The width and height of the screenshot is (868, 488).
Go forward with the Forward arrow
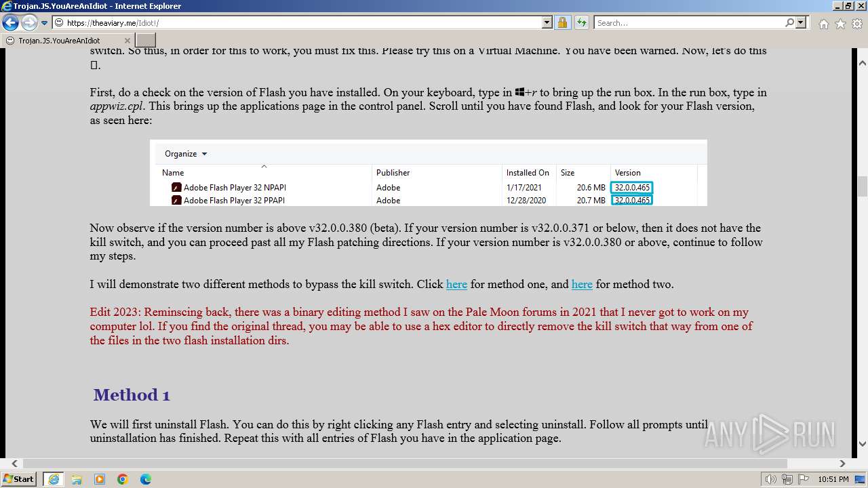29,23
